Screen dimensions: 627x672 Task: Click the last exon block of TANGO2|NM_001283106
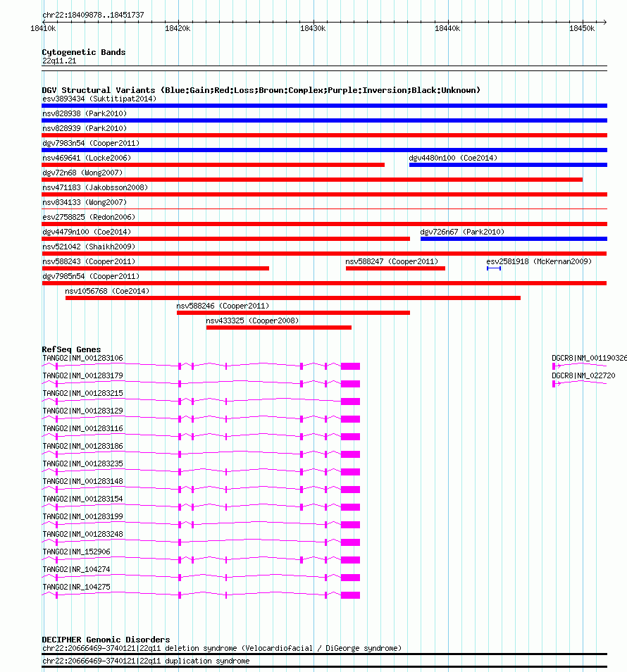351,366
